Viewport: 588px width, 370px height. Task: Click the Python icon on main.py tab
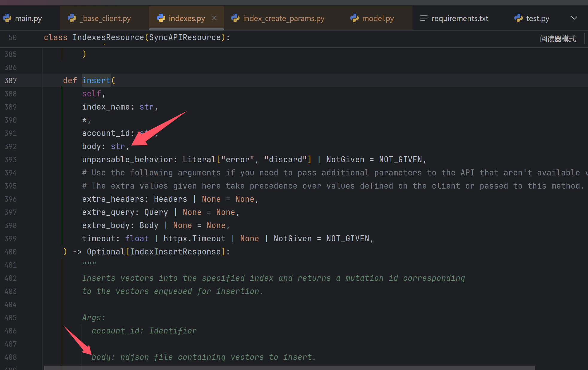(7, 18)
